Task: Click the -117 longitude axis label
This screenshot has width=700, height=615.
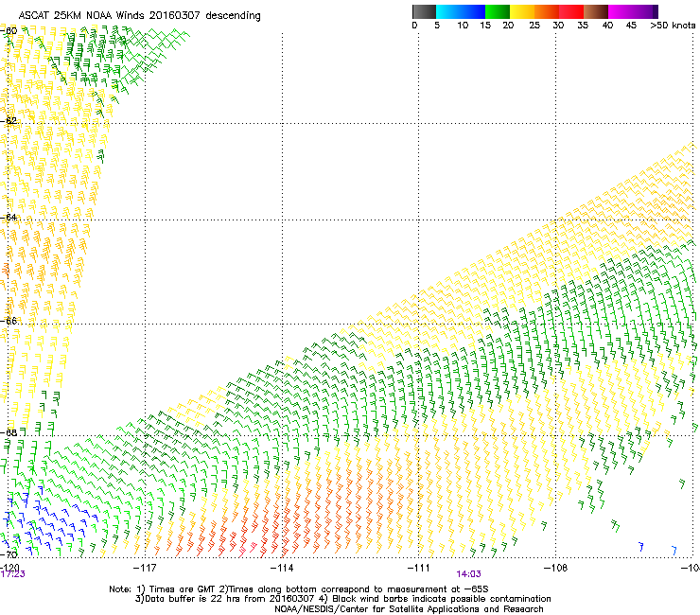Action: coord(145,568)
